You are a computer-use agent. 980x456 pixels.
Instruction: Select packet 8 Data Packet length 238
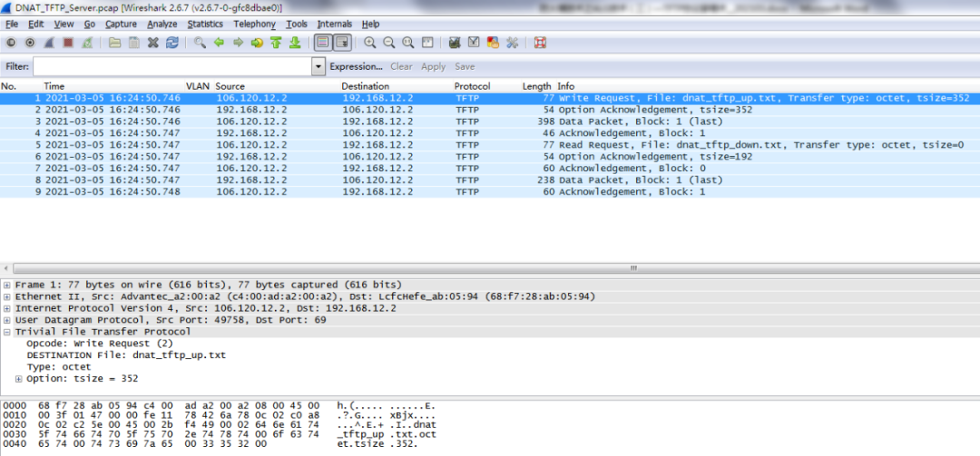[490, 179]
